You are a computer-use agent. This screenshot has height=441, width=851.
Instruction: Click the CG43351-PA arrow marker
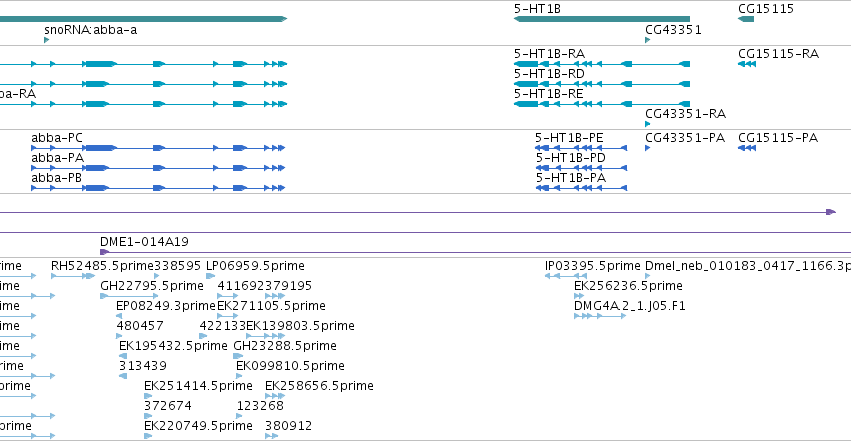click(647, 148)
